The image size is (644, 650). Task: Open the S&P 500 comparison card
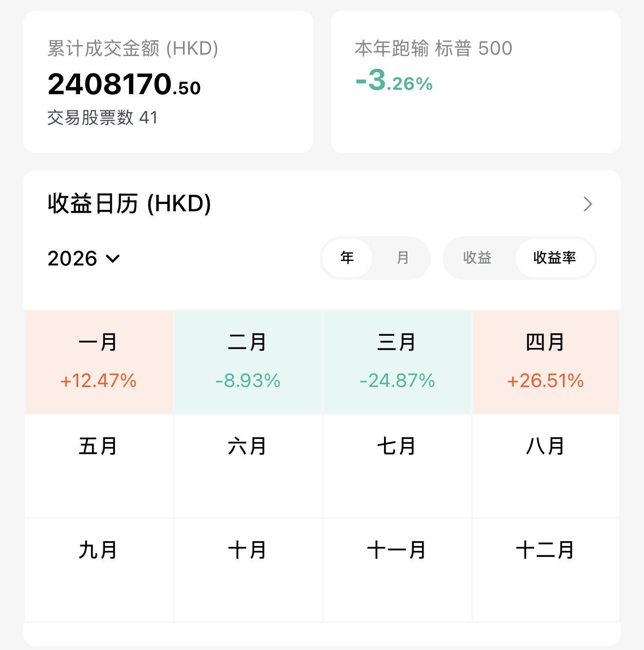point(475,82)
